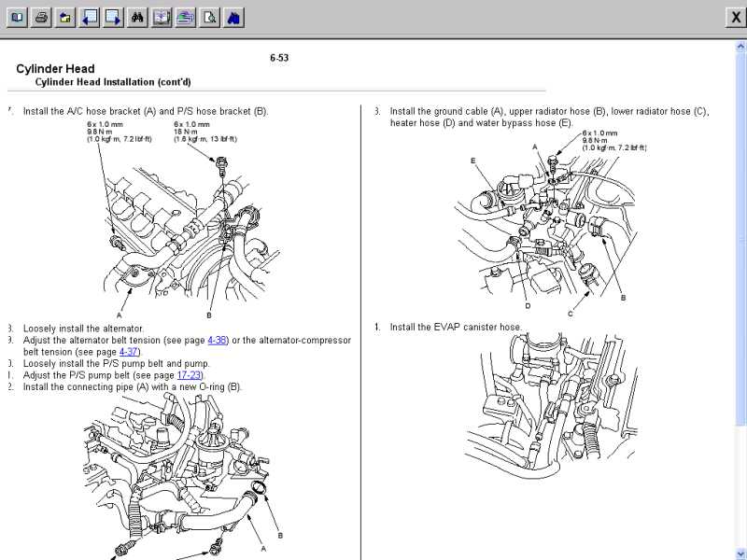The width and height of the screenshot is (747, 560).
Task: Click the folder up-level icon
Action: tap(65, 18)
